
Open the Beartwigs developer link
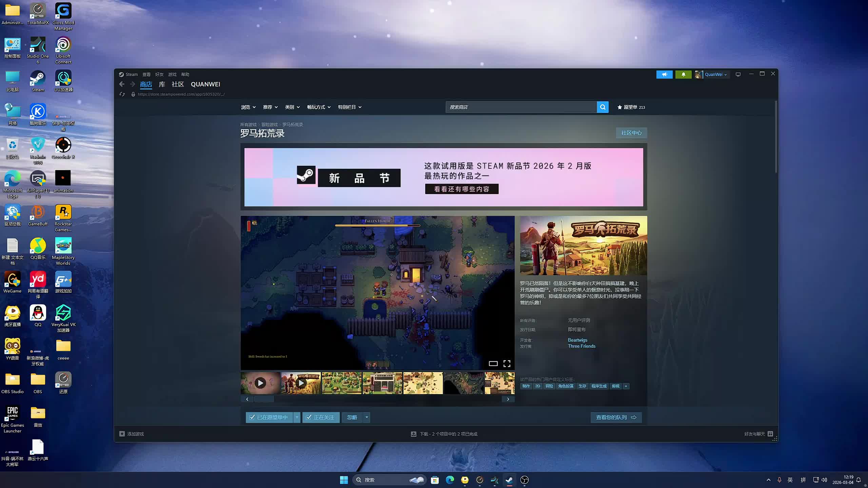tap(577, 340)
